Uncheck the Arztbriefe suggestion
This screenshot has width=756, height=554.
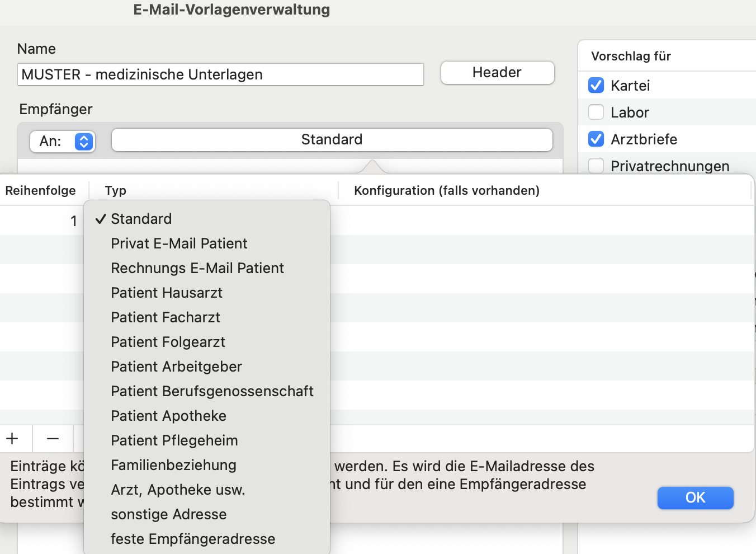click(x=596, y=139)
